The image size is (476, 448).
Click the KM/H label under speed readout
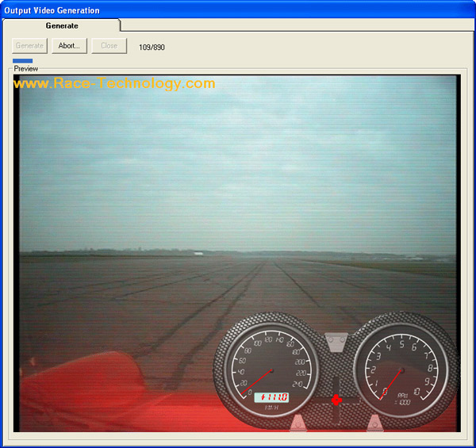270,408
